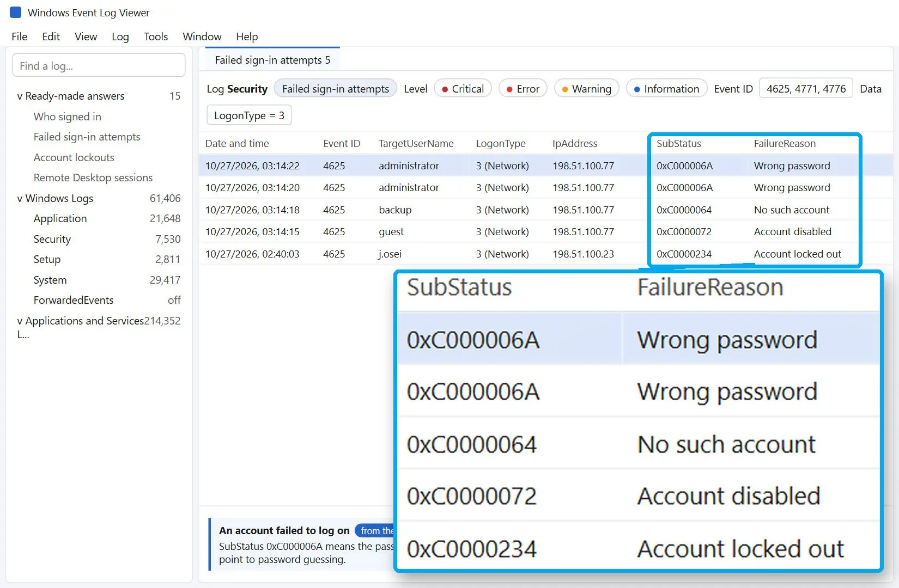Select the 03:14:22 administrator event row
899x588 pixels.
546,166
